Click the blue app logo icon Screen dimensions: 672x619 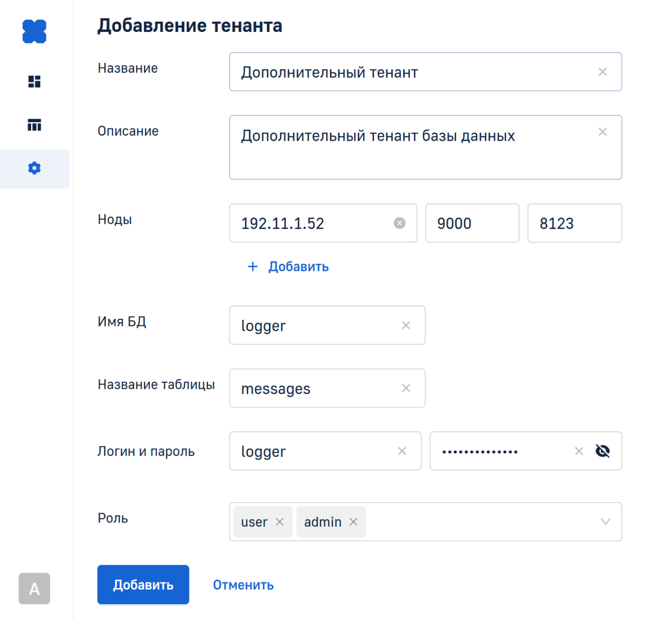click(x=34, y=31)
